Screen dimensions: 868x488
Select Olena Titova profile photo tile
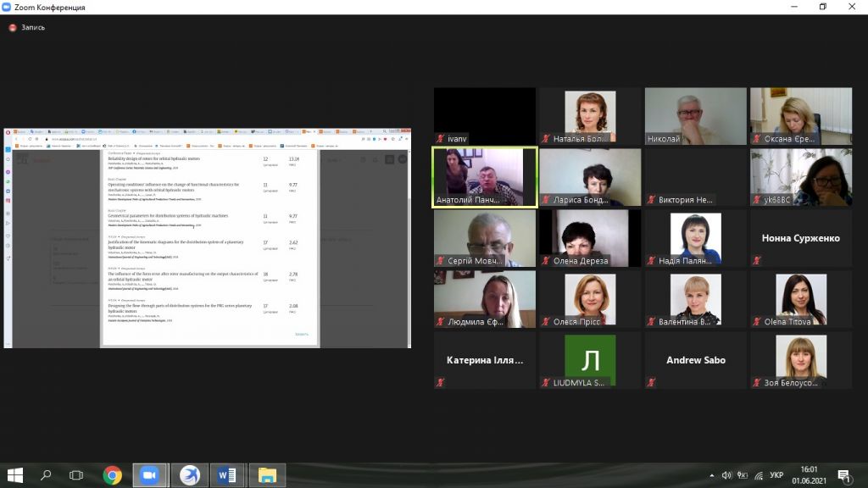click(801, 299)
